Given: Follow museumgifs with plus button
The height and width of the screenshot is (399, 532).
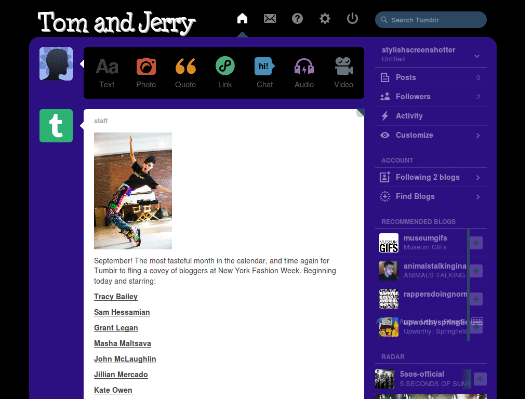Looking at the screenshot, I should [476, 243].
